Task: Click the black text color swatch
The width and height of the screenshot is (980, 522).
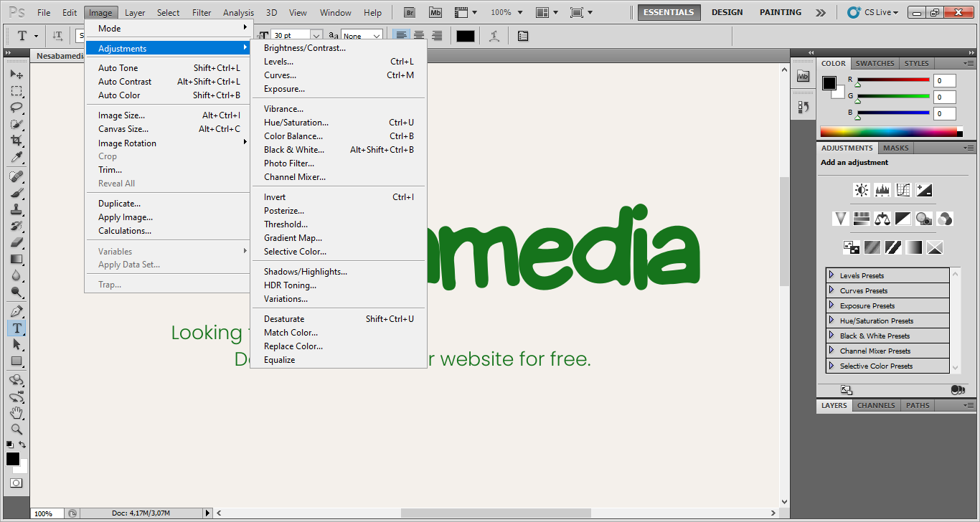Action: click(466, 36)
